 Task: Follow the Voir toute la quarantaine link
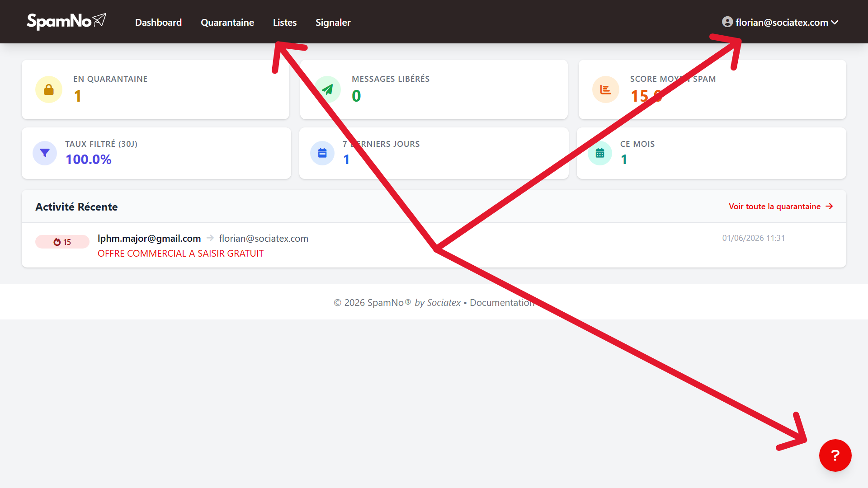[781, 206]
